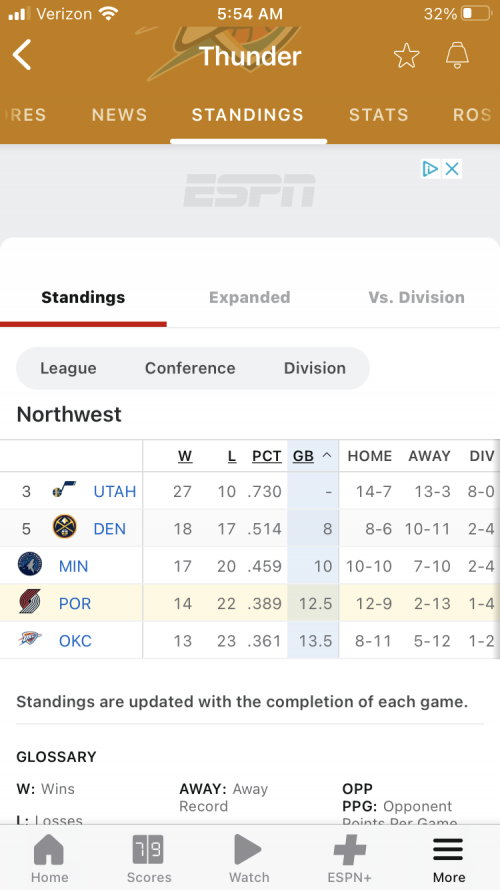Switch to the Expanded tab
This screenshot has width=500, height=890.
point(250,297)
